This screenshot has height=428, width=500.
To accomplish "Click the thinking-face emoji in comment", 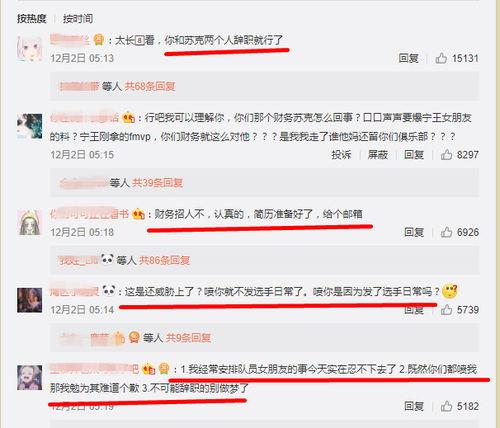I will [449, 291].
